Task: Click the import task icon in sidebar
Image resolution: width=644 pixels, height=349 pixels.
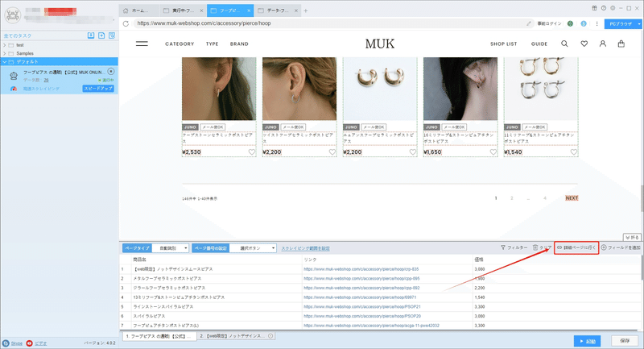Action: [91, 35]
